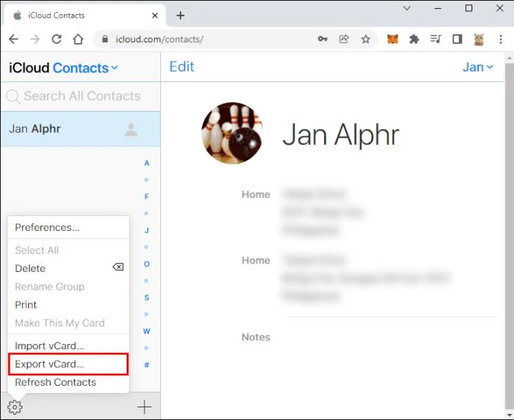Jump to letter O in index
Image resolution: width=514 pixels, height=420 pixels.
(x=147, y=264)
